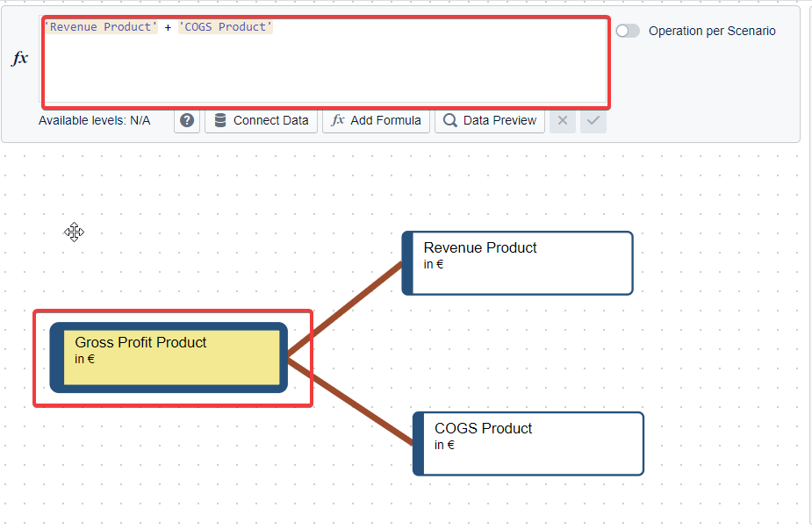This screenshot has width=812, height=529.
Task: Click the move crosshair cursor on the canvas
Action: [x=74, y=232]
